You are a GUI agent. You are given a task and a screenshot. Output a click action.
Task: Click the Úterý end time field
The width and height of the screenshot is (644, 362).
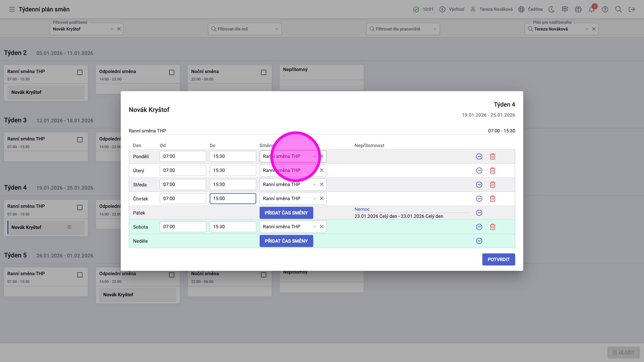(x=232, y=171)
